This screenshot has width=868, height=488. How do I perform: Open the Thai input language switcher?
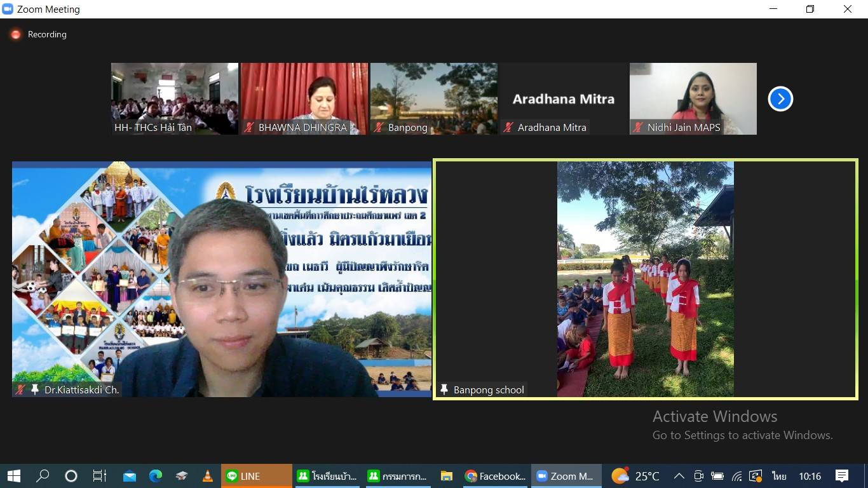779,476
